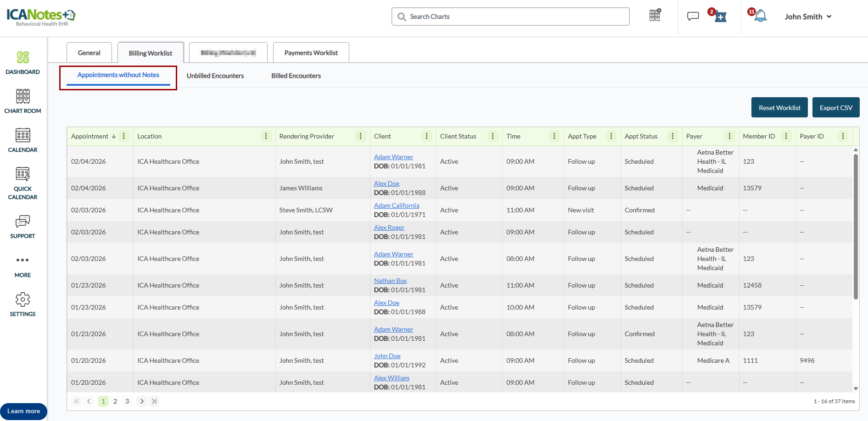868x421 pixels.
Task: Expand the John Smith user menu
Action: (x=807, y=17)
